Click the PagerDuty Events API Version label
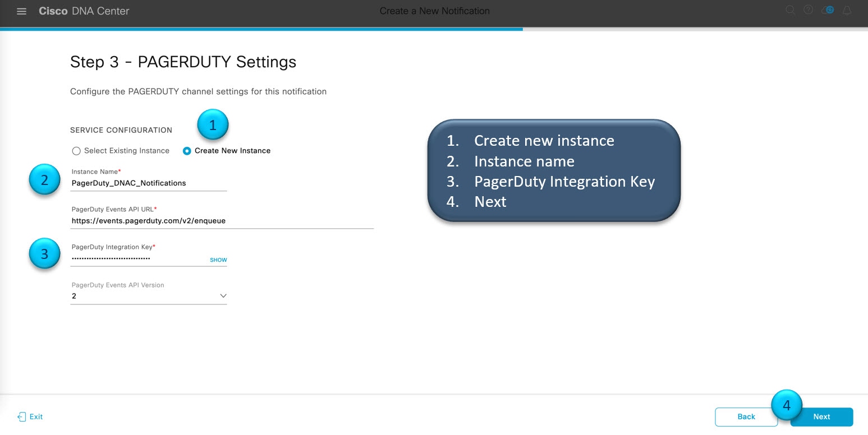868x435 pixels. [x=118, y=285]
